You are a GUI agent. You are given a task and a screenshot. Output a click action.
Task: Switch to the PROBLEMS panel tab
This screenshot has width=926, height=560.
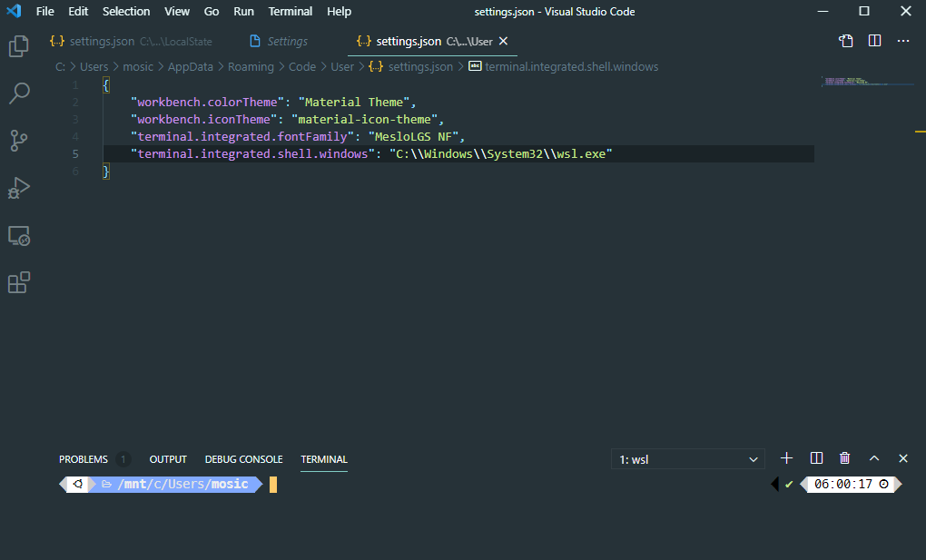[x=84, y=459]
